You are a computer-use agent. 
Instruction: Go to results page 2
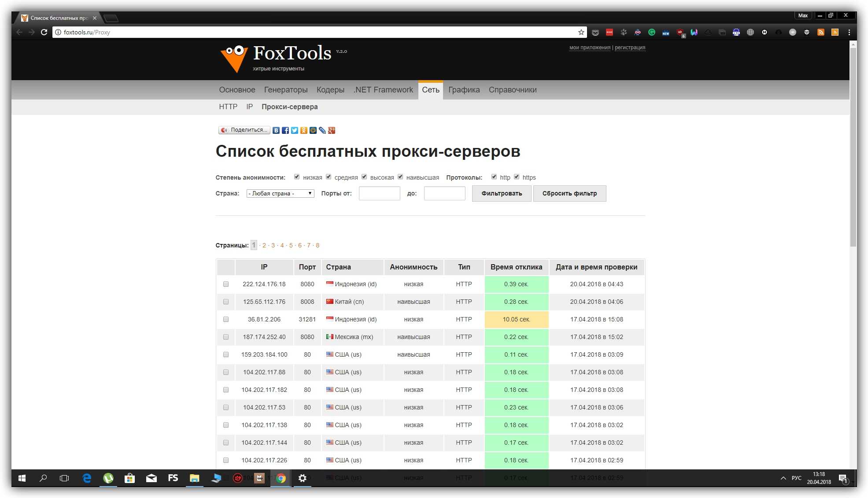(x=264, y=246)
